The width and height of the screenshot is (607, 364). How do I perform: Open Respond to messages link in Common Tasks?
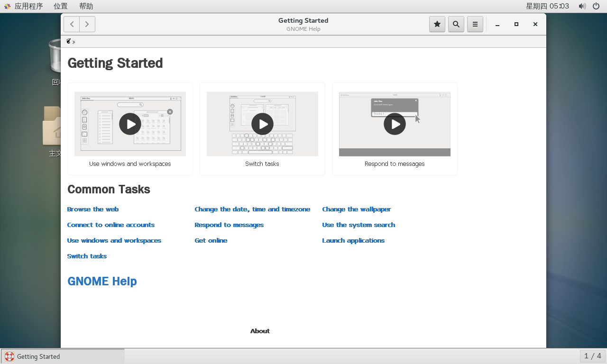229,225
